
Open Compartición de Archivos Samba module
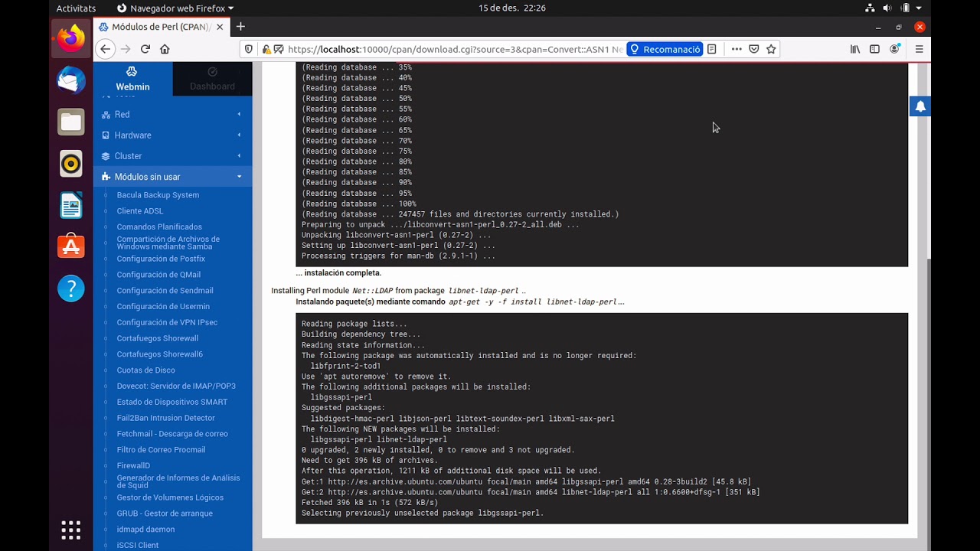168,243
